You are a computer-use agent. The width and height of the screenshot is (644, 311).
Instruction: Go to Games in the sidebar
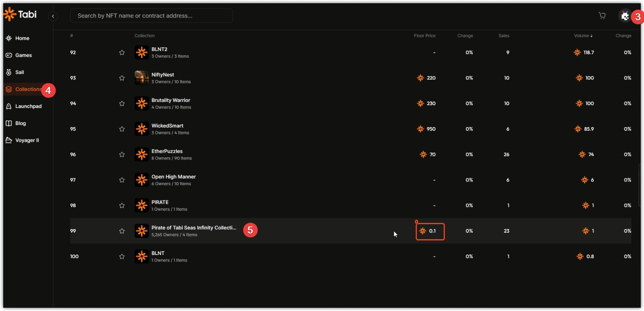pos(23,55)
